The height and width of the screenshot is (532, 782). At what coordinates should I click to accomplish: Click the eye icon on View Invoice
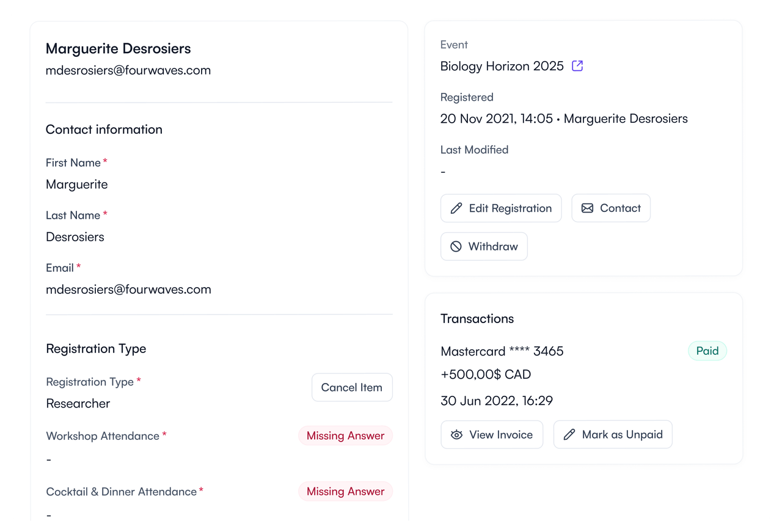pos(456,435)
